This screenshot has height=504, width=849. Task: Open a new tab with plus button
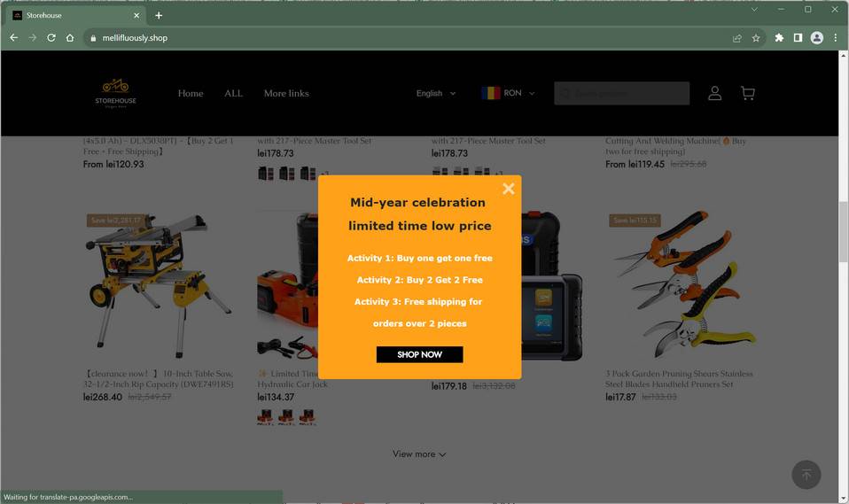[159, 16]
